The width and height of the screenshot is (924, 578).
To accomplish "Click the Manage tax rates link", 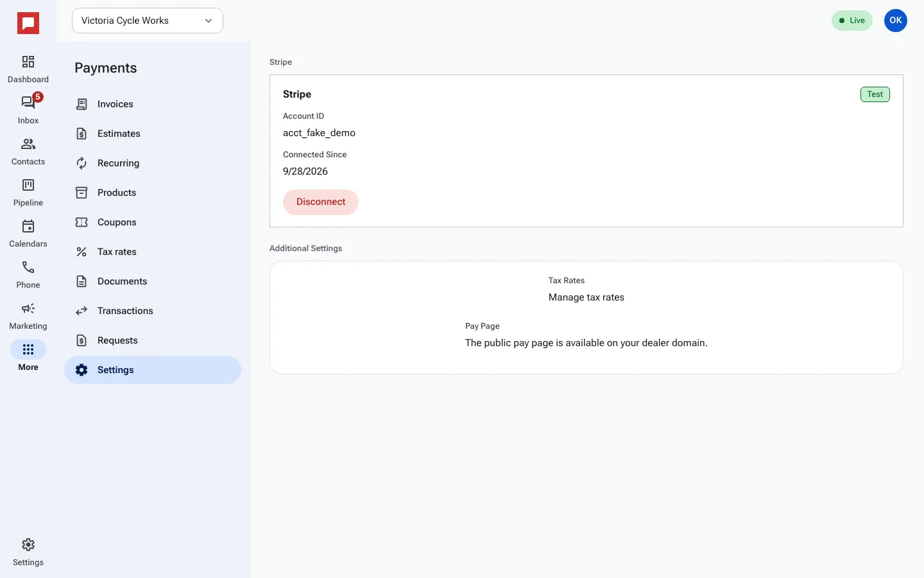I will pos(586,297).
